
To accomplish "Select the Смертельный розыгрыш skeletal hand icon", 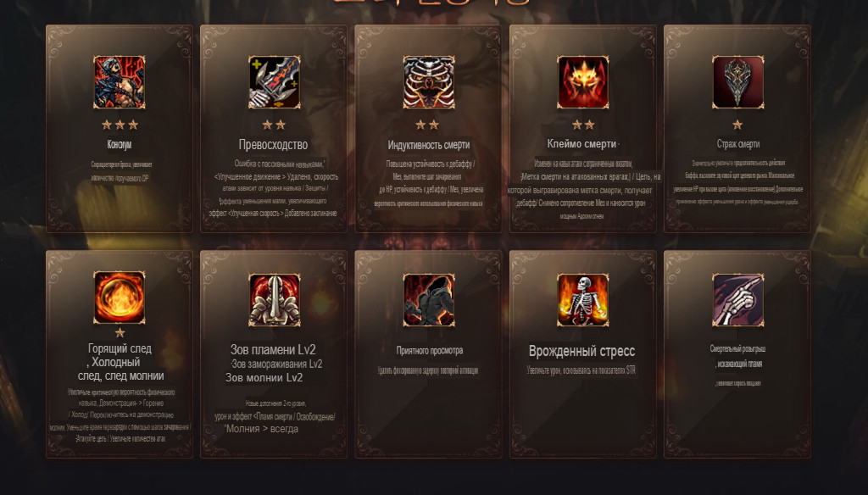I will tap(738, 299).
